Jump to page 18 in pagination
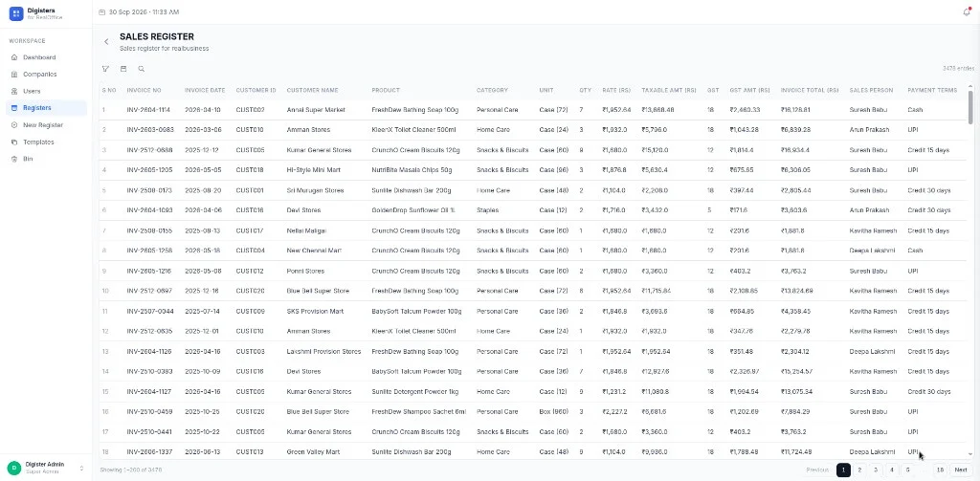 [940, 470]
